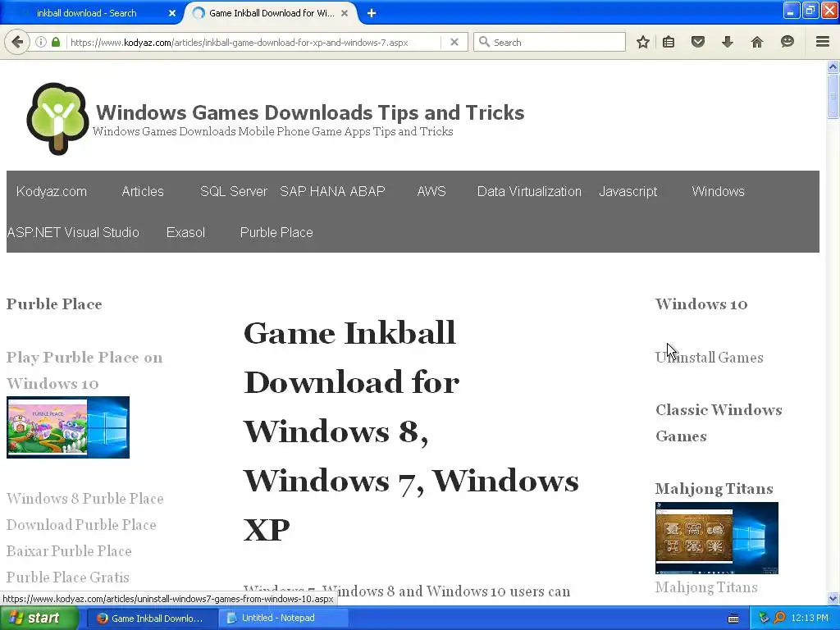Open the Classic Windows Games link
This screenshot has height=630, width=840.
719,422
